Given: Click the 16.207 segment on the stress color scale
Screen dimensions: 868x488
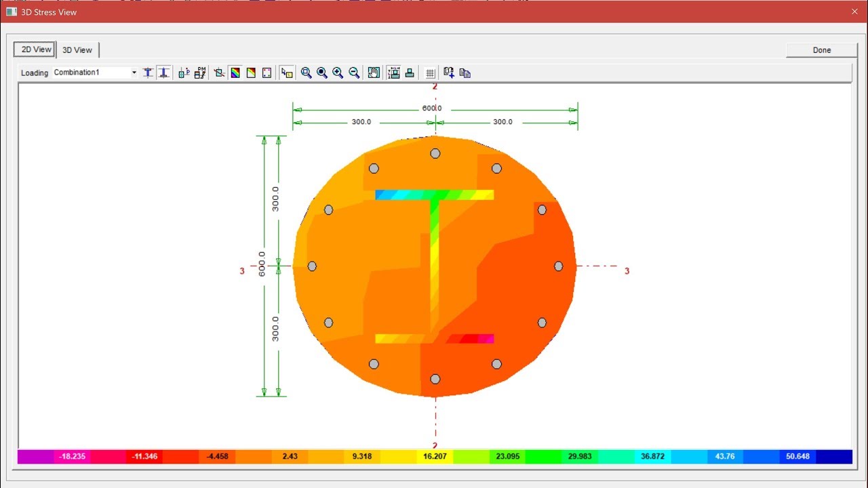Looking at the screenshot, I should coord(434,456).
